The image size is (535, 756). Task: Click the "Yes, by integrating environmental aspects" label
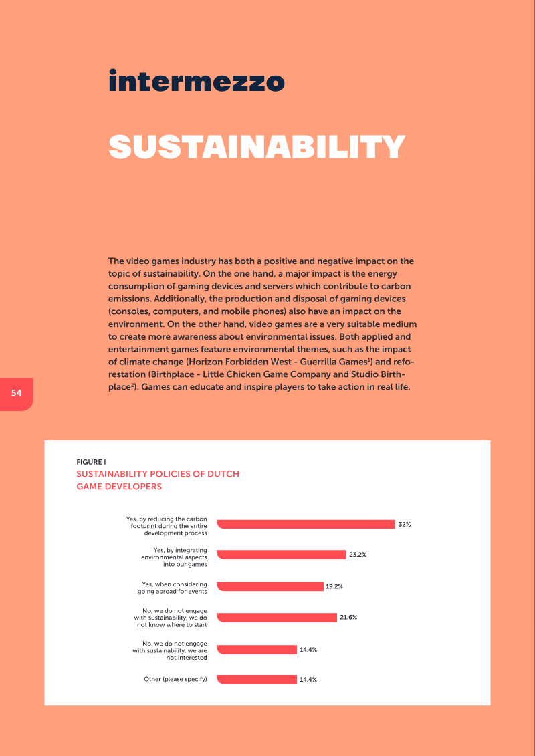pyautogui.click(x=174, y=557)
